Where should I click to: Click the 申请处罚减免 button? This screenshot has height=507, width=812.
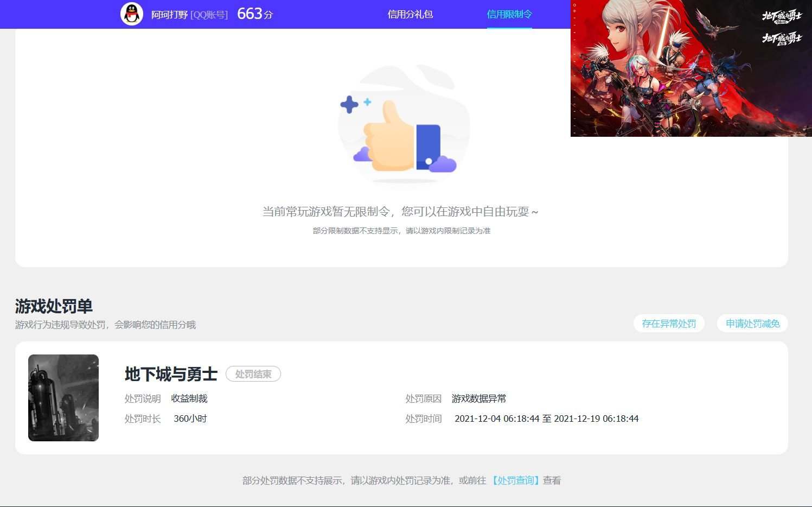click(752, 324)
